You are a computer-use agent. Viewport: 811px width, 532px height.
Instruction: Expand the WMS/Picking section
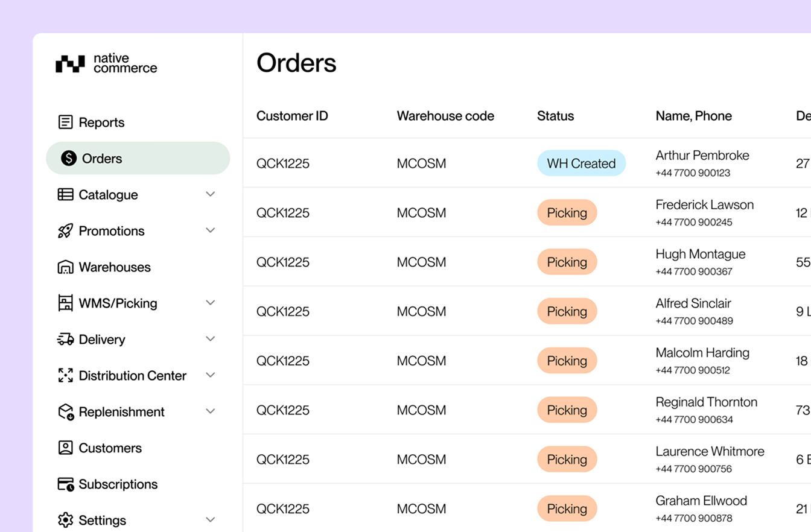click(x=210, y=302)
